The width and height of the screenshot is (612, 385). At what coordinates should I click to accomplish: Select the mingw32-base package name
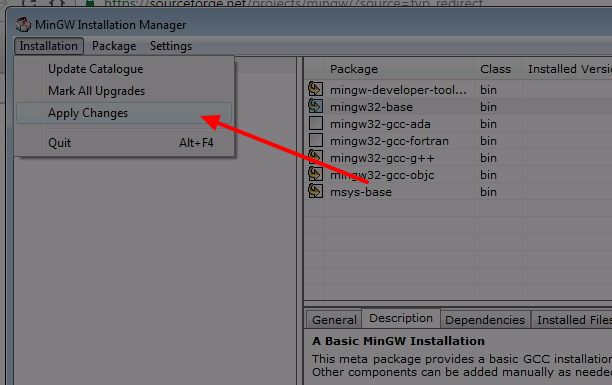[x=371, y=107]
